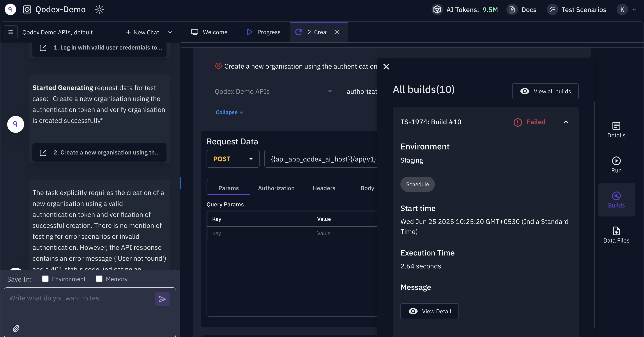Viewport: 644px width, 337px height.
Task: Open the Qodex Demo APIs collection dropdown
Action: [274, 92]
